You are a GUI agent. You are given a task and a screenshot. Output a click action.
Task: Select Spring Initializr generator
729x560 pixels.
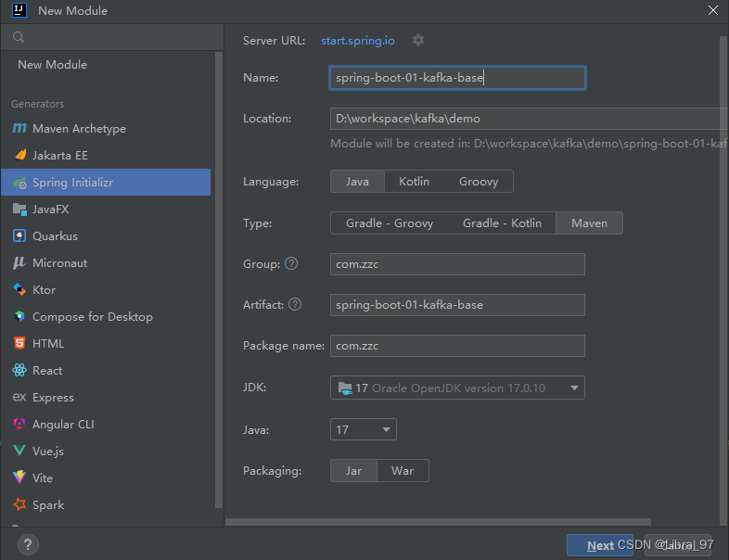(x=106, y=182)
